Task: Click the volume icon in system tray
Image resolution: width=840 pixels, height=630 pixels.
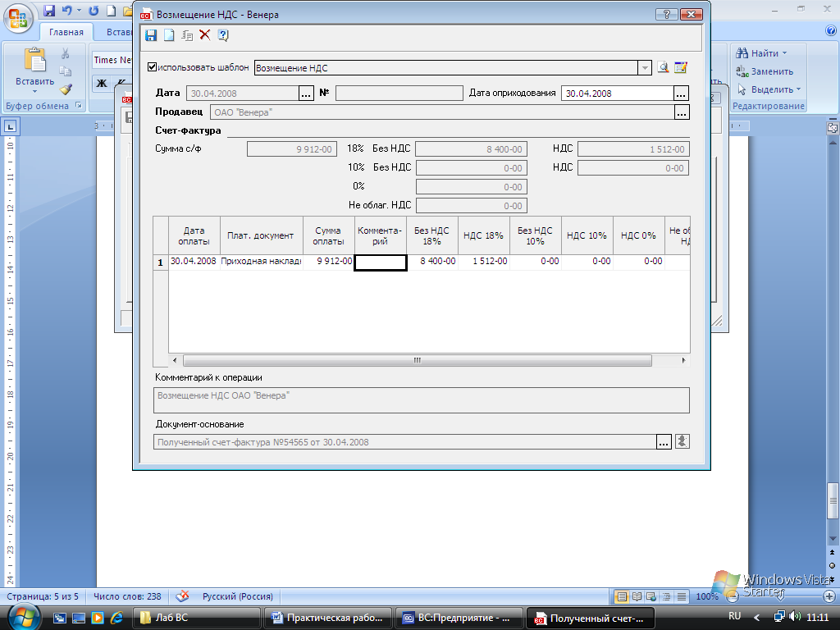Action: click(795, 617)
